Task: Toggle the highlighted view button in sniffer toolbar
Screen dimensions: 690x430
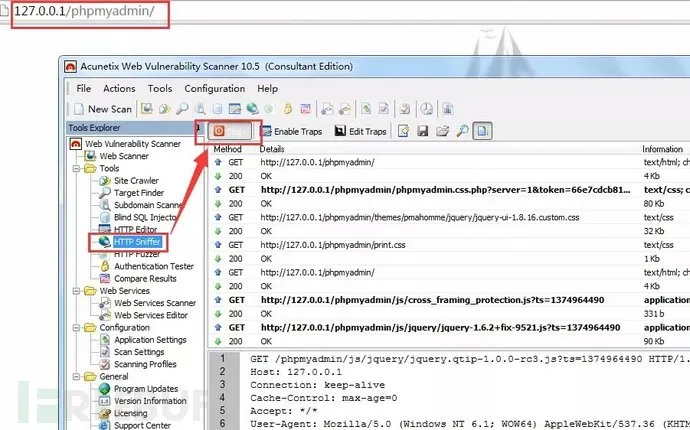Action: pos(482,131)
